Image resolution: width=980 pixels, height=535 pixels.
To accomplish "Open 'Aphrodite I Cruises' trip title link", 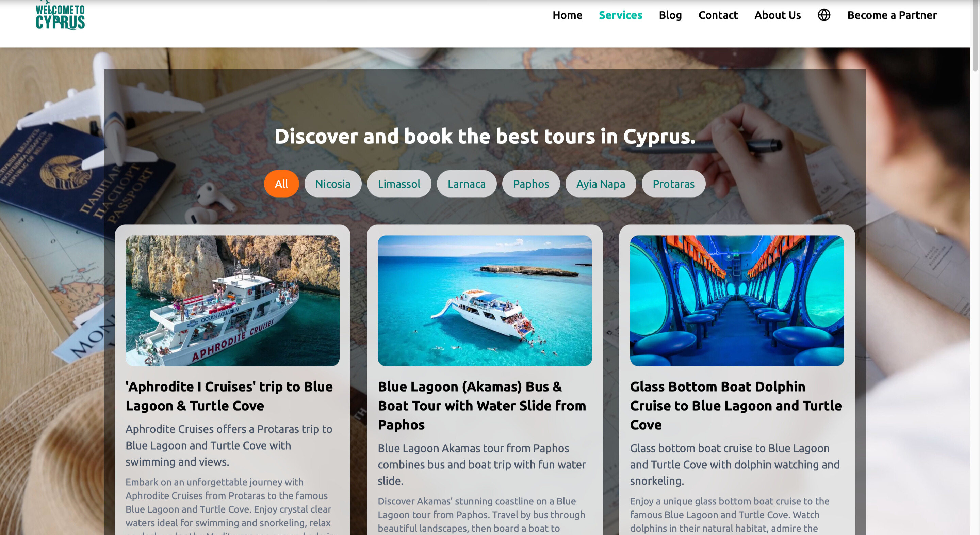I will click(x=229, y=396).
